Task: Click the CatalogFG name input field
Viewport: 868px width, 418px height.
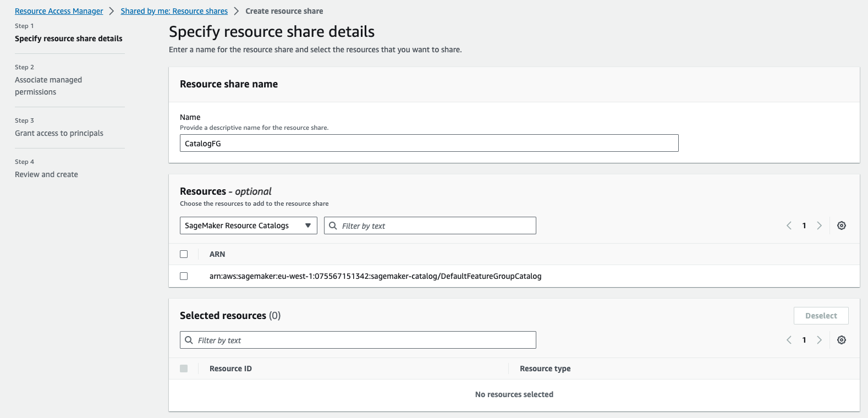Action: (429, 144)
